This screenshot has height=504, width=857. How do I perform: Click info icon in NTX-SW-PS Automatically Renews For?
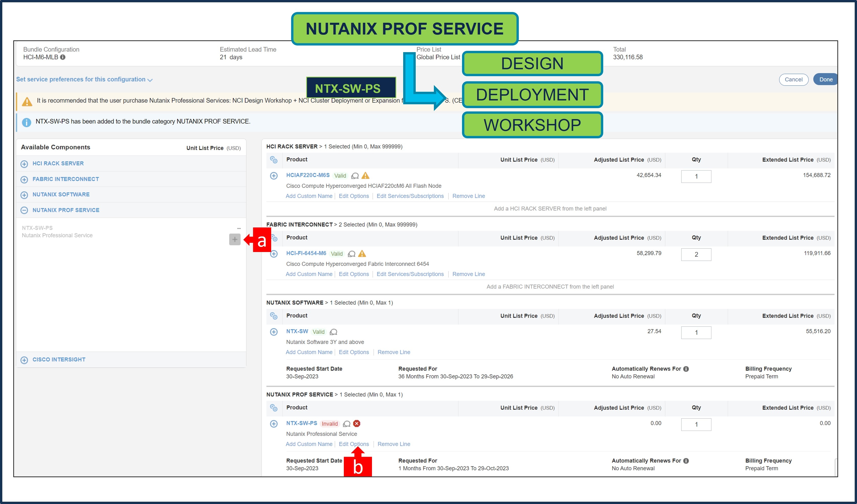(686, 461)
